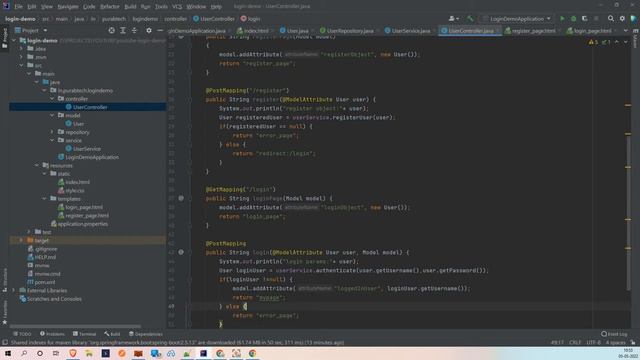Image resolution: width=640 pixels, height=360 pixels.
Task: Start debugging with the green bug icon
Action: coord(573,19)
